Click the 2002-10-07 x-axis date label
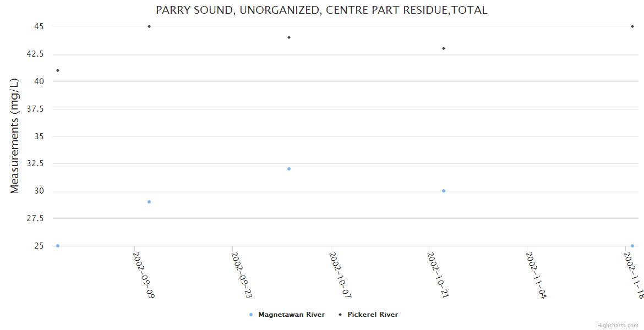This screenshot has height=330, width=644. click(x=340, y=275)
